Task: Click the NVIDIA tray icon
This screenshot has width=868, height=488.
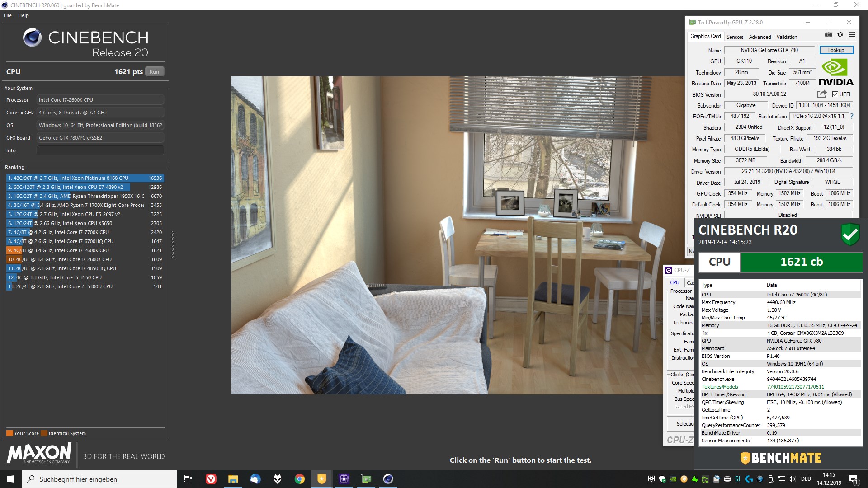Action: (673, 479)
